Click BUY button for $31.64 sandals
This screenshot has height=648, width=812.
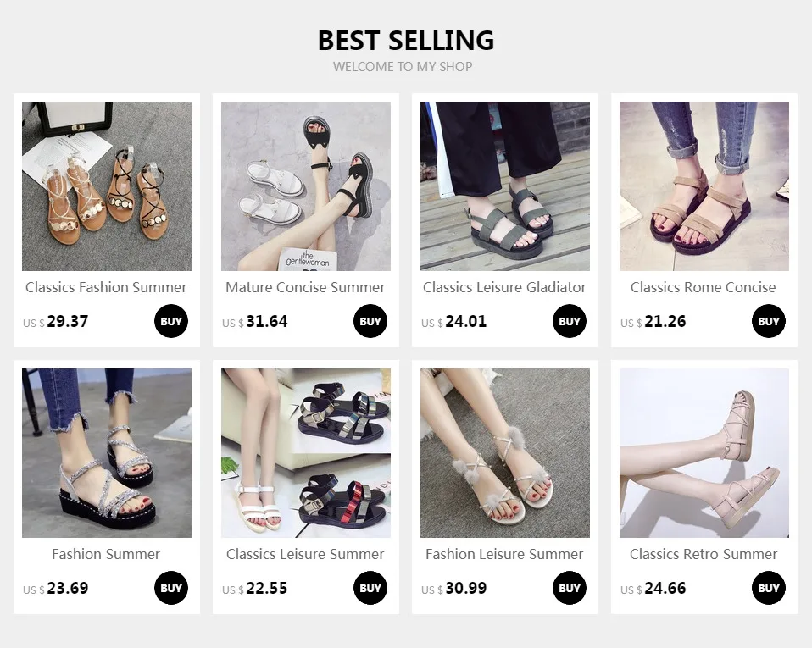370,321
